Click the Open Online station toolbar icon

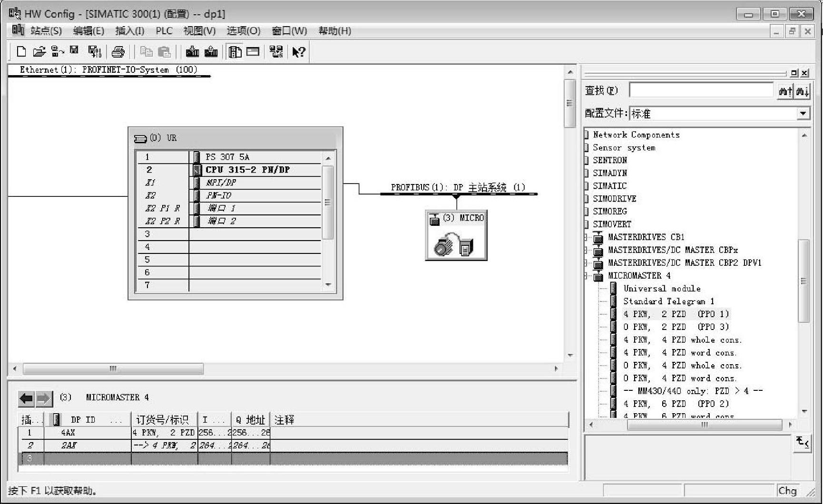click(58, 51)
